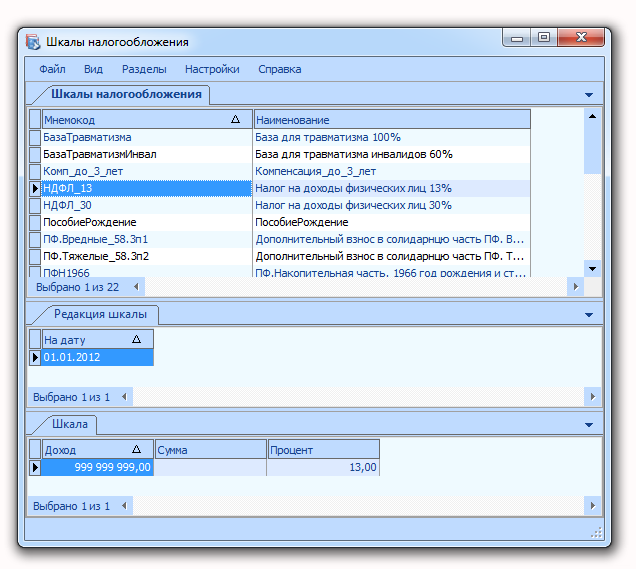Click the up arrow of tax scales vertical scrollbar
Viewport: 636px width, 569px height.
pyautogui.click(x=592, y=116)
